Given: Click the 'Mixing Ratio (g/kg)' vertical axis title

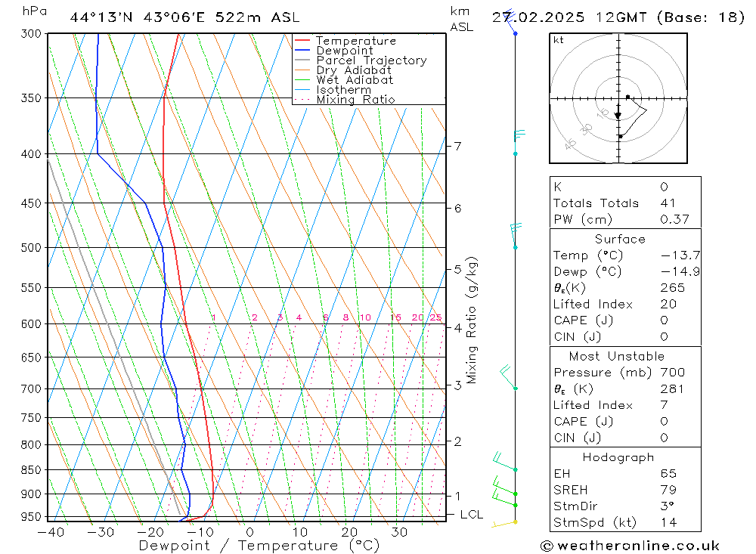Looking at the screenshot, I should (471, 320).
